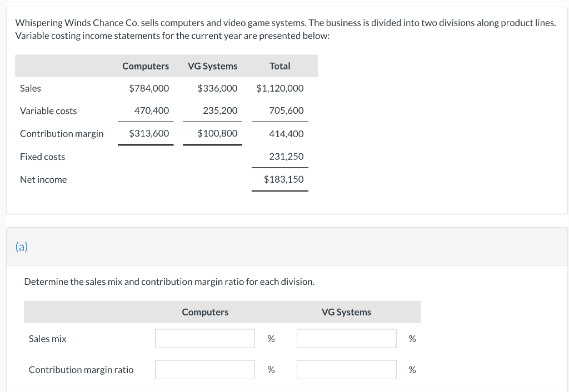Select Computers variable costs 470,400

(x=152, y=110)
